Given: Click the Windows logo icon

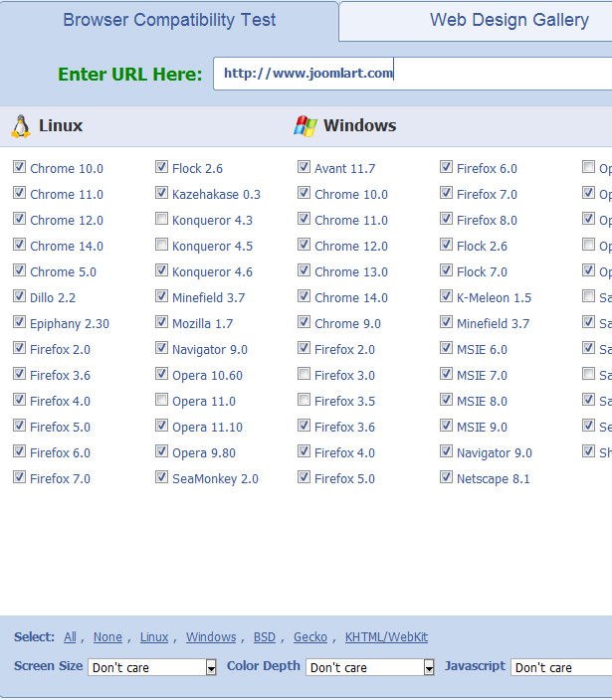Looking at the screenshot, I should [x=306, y=126].
